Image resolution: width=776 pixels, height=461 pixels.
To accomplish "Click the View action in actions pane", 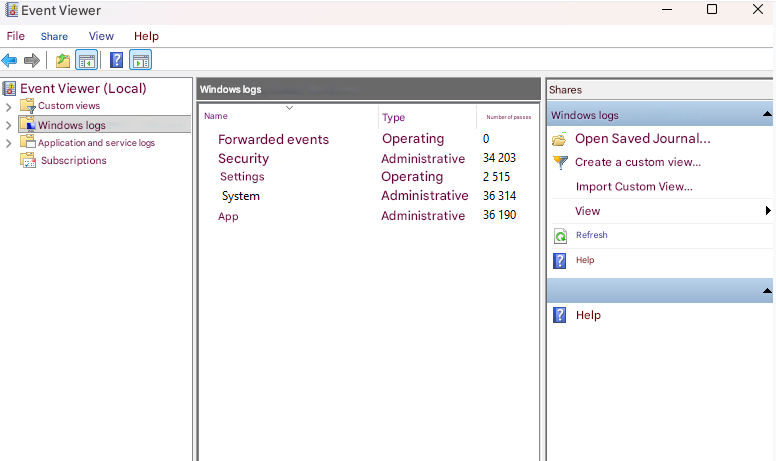I will point(587,211).
